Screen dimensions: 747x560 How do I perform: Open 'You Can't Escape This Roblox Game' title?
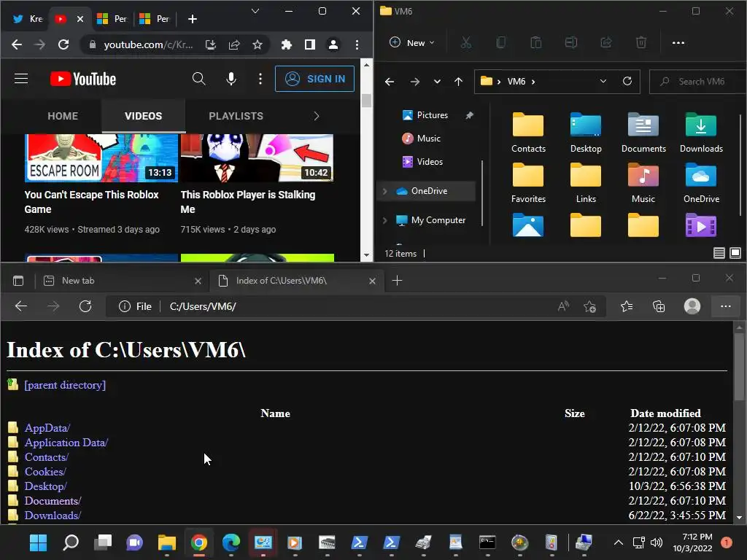tap(91, 202)
